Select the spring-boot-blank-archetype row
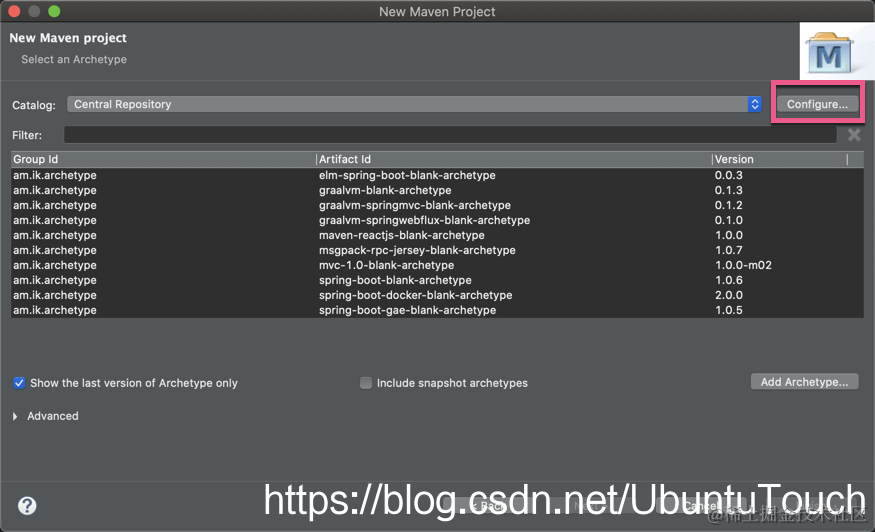Image resolution: width=875 pixels, height=532 pixels. [x=437, y=280]
